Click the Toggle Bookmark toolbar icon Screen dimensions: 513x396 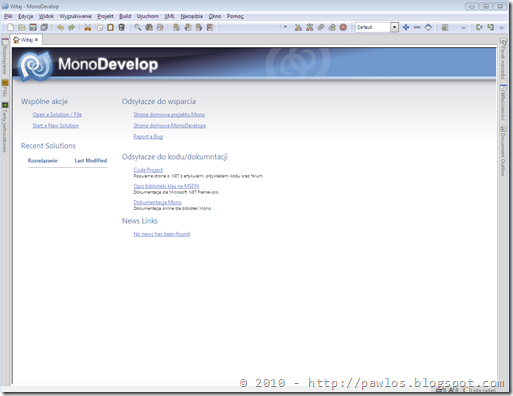[177, 27]
